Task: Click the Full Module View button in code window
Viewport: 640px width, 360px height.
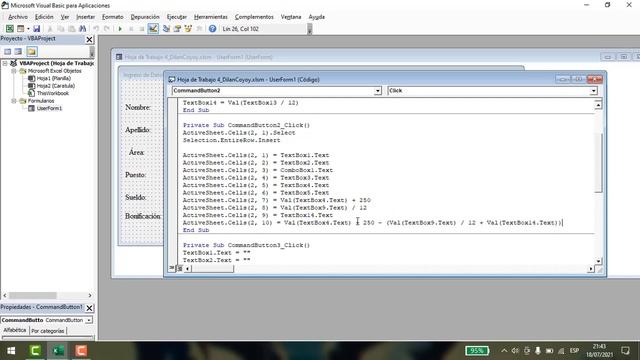Action: [179, 268]
